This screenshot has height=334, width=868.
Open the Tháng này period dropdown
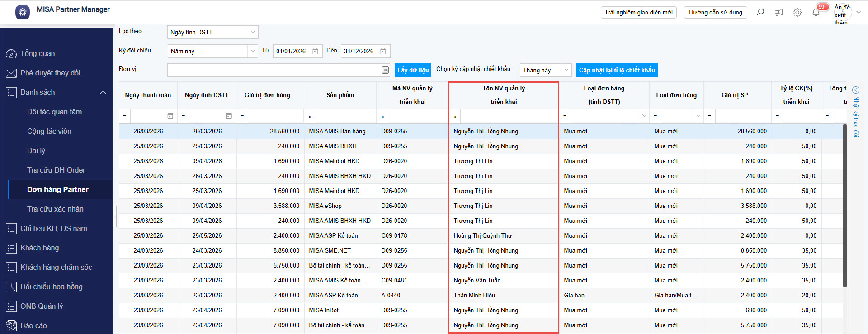pyautogui.click(x=566, y=70)
